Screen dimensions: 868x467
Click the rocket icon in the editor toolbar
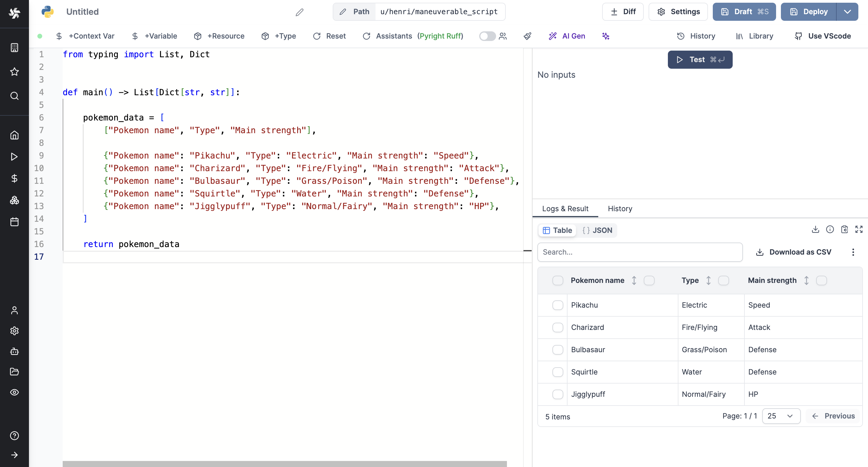tap(527, 36)
